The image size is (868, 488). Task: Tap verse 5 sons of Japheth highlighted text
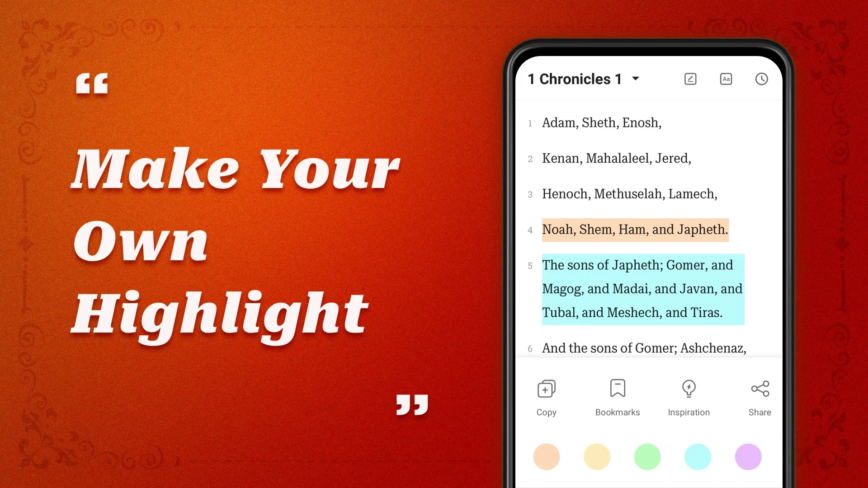[642, 288]
